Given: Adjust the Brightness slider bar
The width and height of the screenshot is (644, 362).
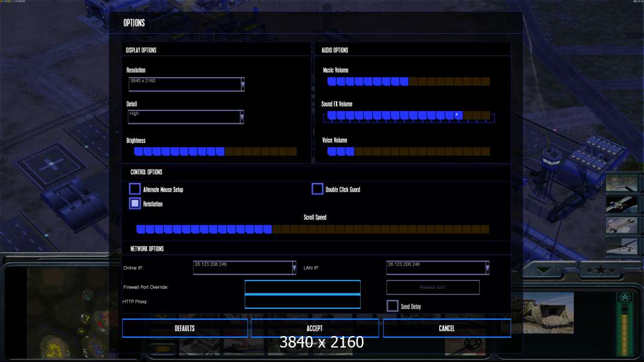Looking at the screenshot, I should click(x=216, y=151).
